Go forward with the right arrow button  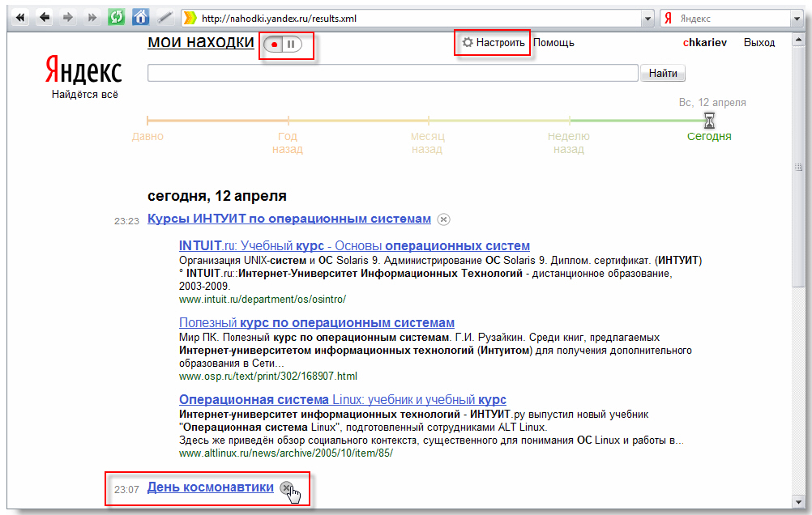68,18
